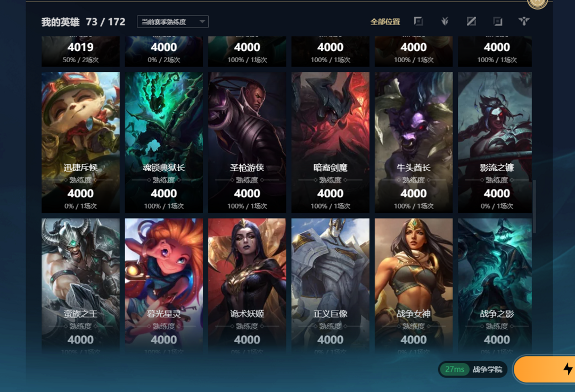Select the 魂锁典狱长 Thresh champion card
The height and width of the screenshot is (392, 575).
(164, 143)
